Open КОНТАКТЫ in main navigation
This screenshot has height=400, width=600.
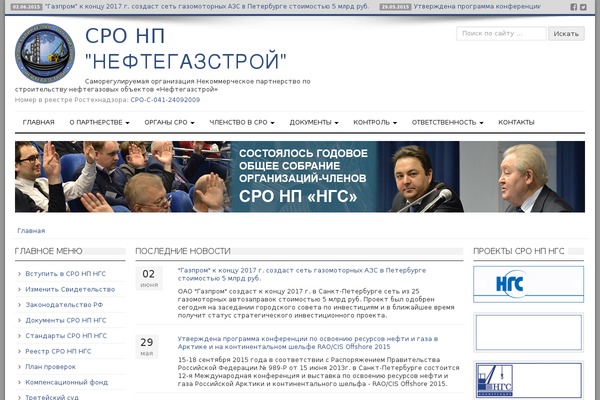[516, 122]
